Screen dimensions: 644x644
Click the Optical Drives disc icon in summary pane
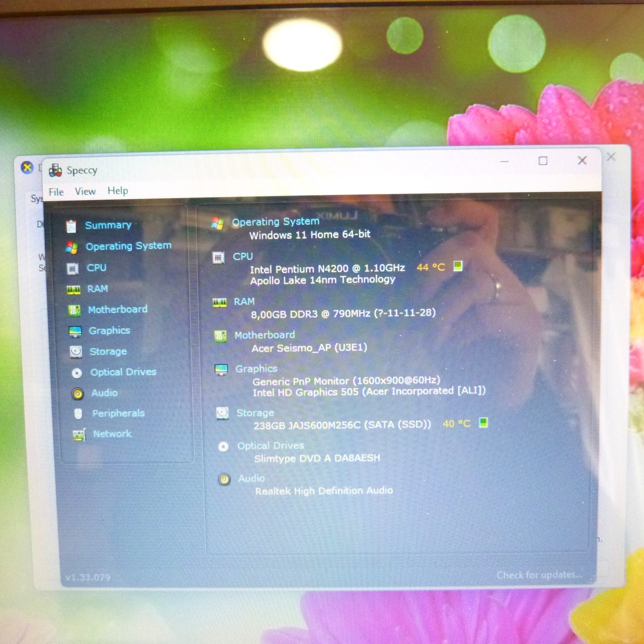point(223,446)
